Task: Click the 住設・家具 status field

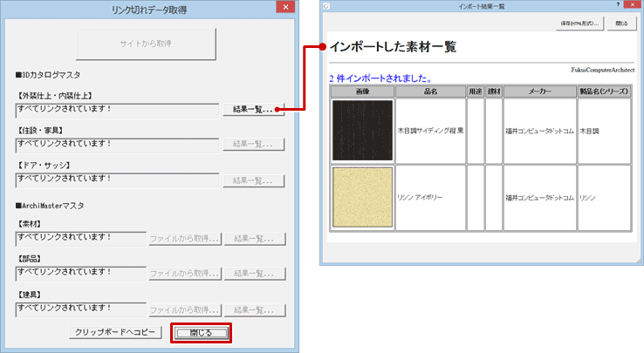Action: (x=118, y=146)
